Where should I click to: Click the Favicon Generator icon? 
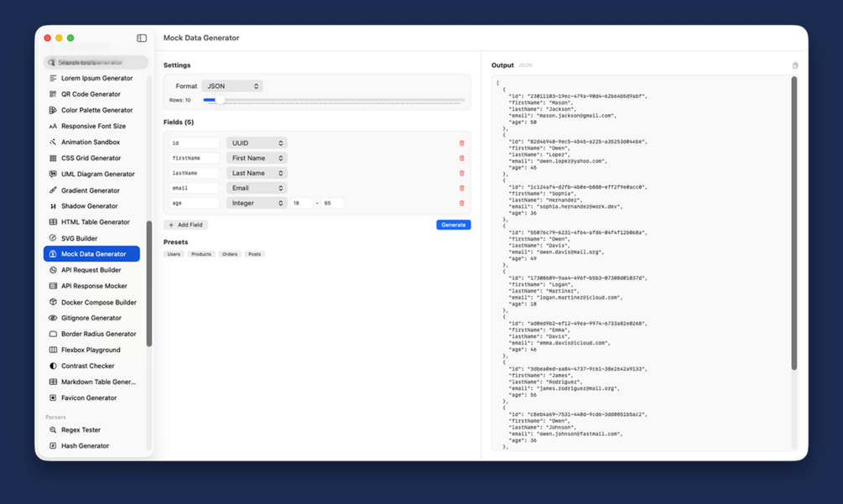pyautogui.click(x=53, y=397)
